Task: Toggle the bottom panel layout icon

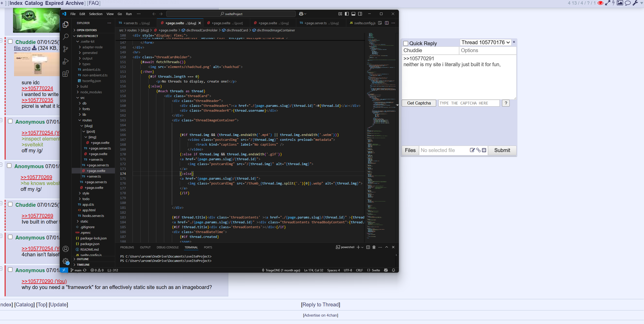Action: coord(353,14)
